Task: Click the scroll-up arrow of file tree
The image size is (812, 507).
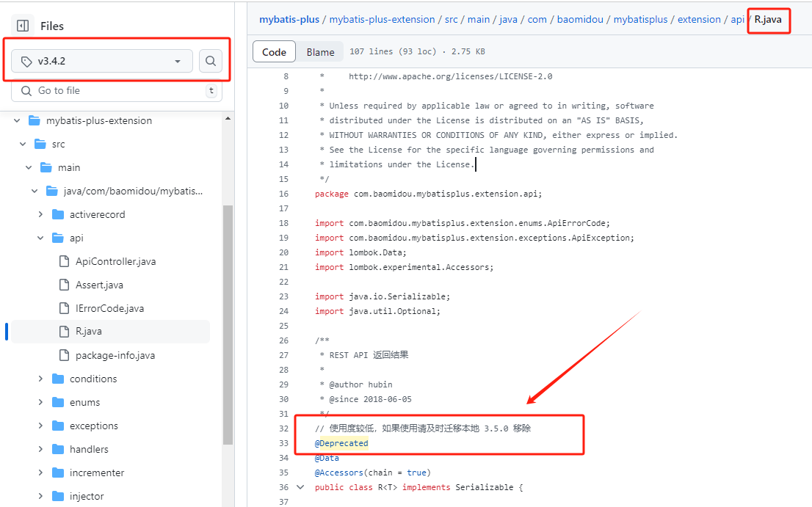Action: click(228, 118)
